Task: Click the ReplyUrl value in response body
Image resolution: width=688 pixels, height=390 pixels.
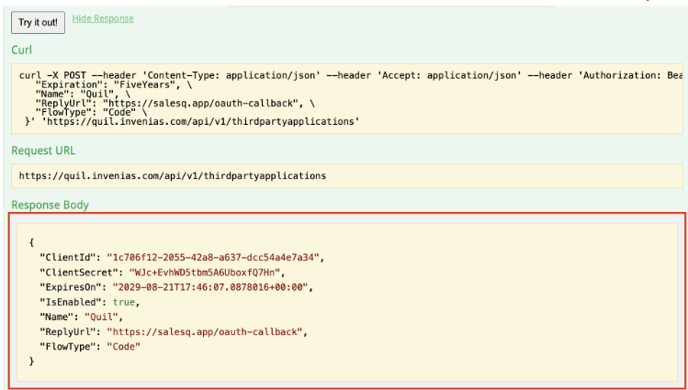Action: [205, 332]
